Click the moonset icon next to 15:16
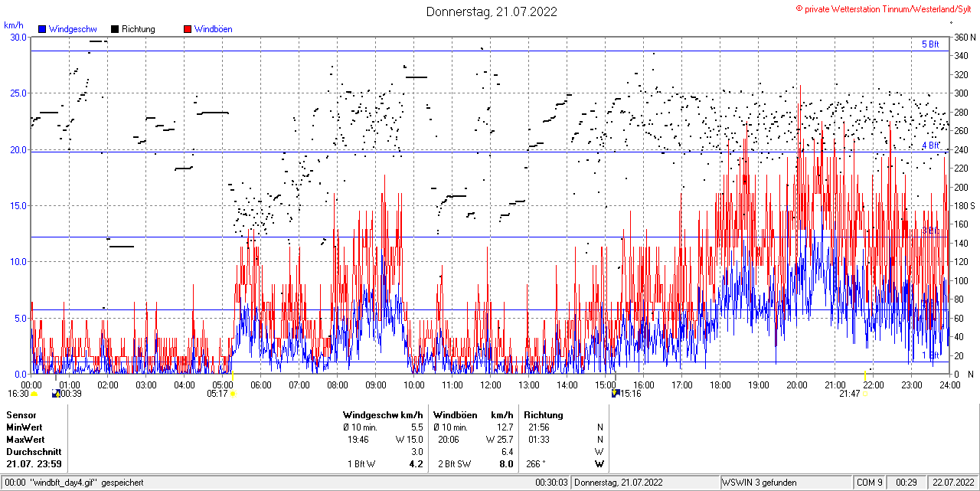 pyautogui.click(x=616, y=394)
